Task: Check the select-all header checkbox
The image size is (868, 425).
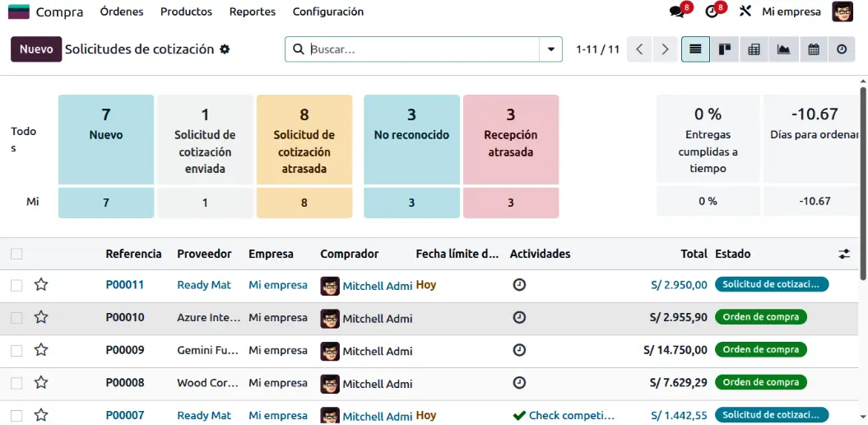Action: pos(16,254)
